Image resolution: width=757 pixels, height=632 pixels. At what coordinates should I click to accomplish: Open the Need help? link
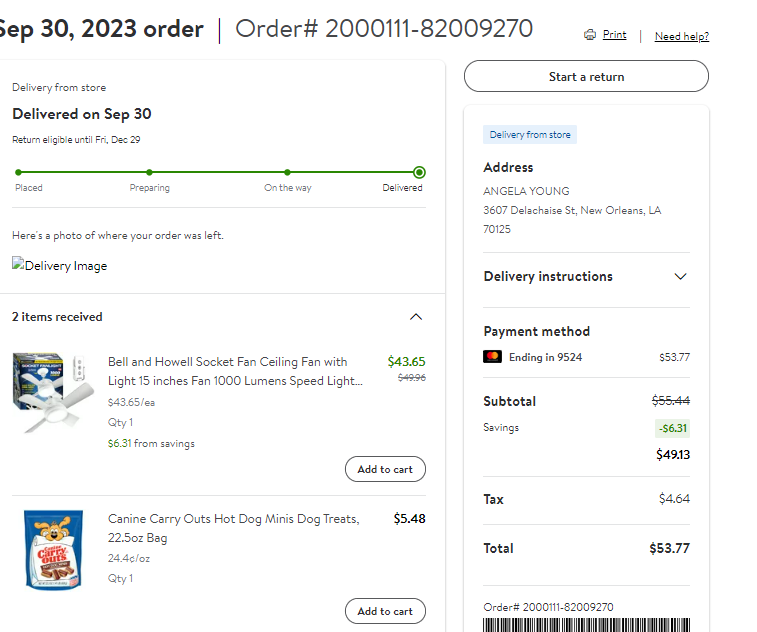[682, 36]
